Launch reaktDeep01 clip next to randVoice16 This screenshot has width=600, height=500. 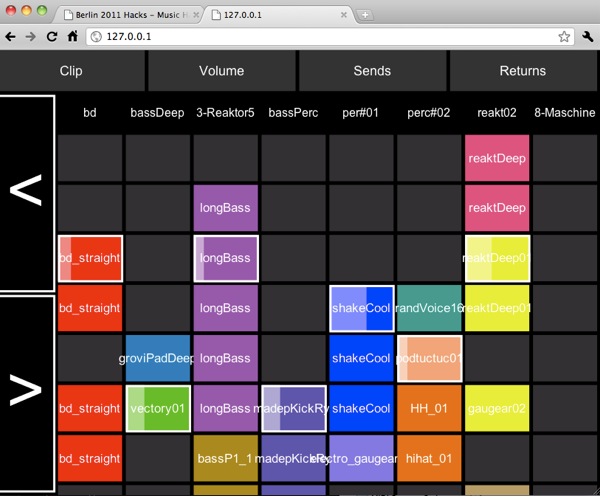point(497,308)
